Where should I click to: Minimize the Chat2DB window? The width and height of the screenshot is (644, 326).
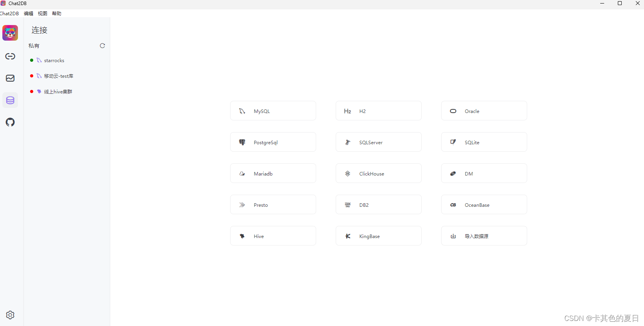(602, 3)
